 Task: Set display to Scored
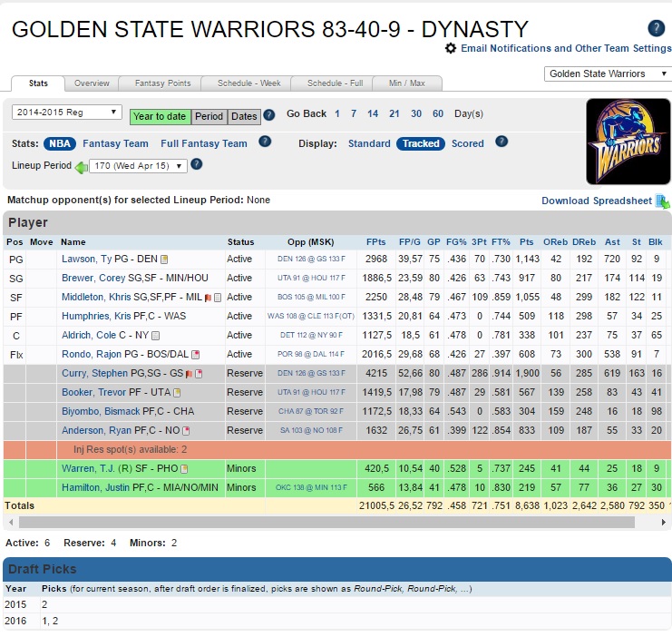click(468, 143)
